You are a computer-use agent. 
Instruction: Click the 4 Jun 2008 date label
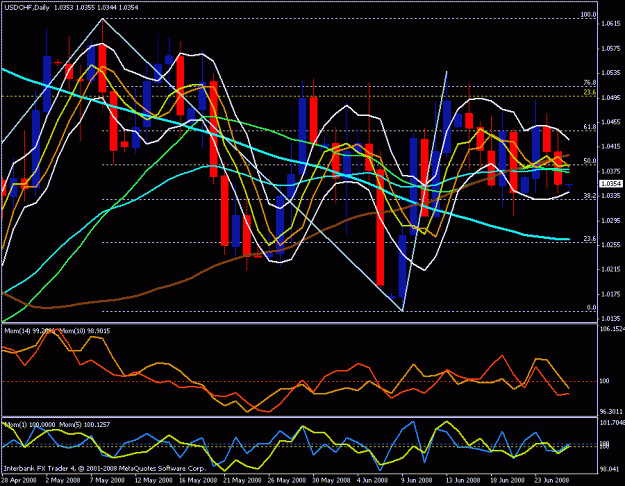point(372,480)
